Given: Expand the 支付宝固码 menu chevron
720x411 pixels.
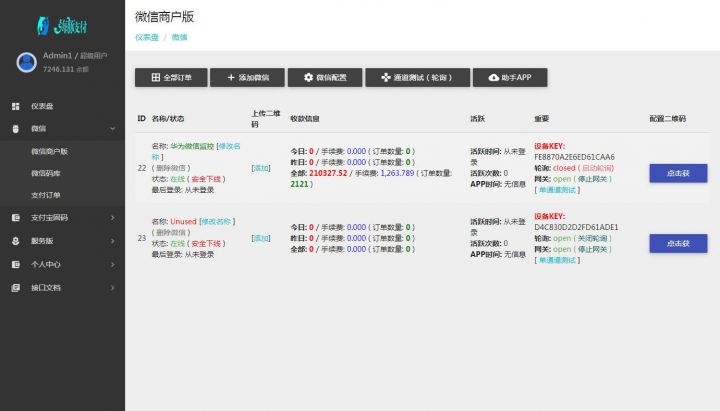Looking at the screenshot, I should click(112, 218).
